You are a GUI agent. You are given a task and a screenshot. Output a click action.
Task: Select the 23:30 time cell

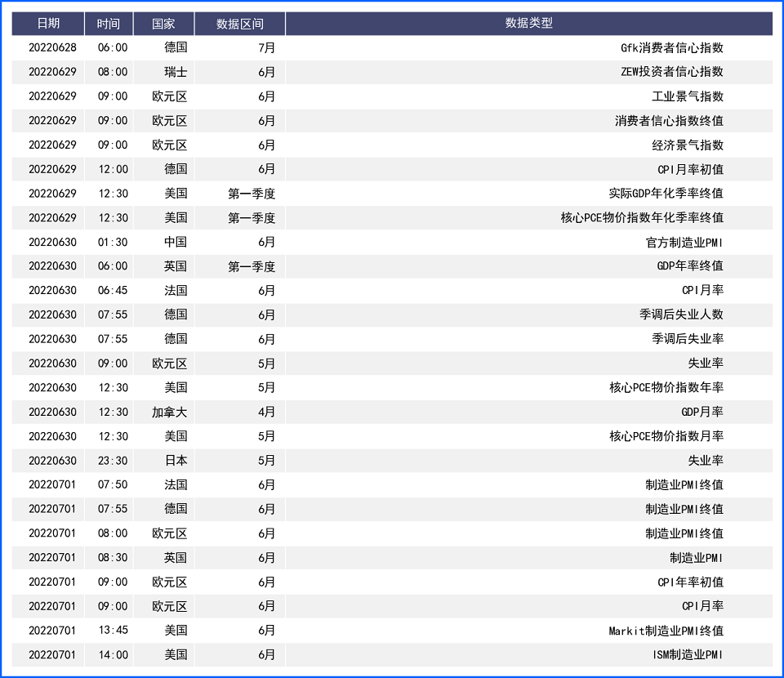pos(113,461)
